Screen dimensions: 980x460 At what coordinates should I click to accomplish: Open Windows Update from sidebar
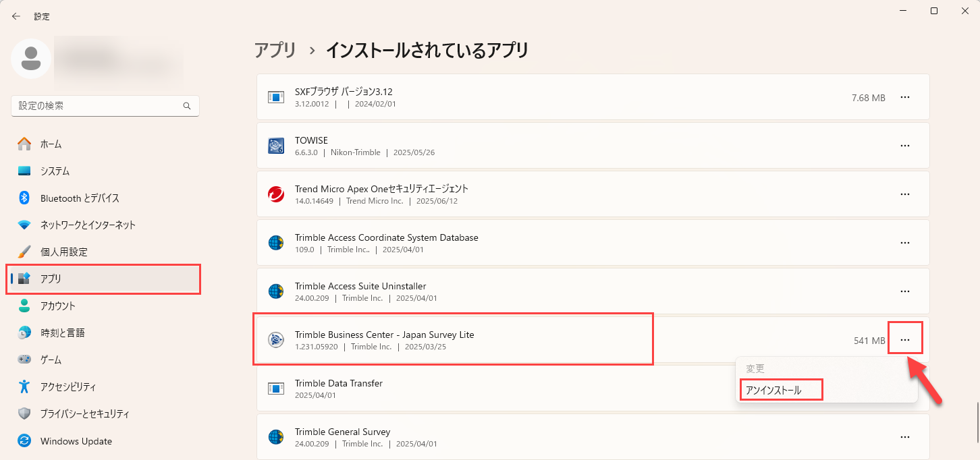76,441
